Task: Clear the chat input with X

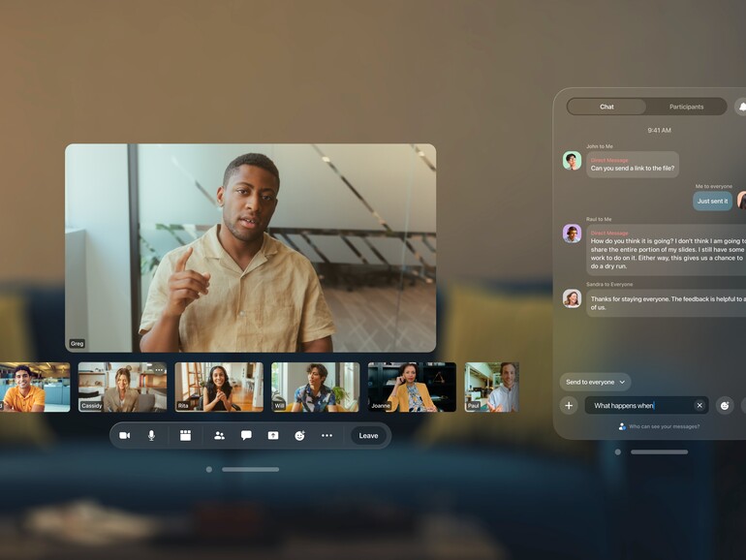Action: pos(699,405)
